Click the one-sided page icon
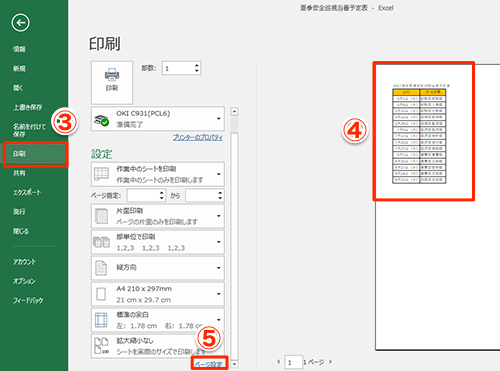 tap(101, 216)
